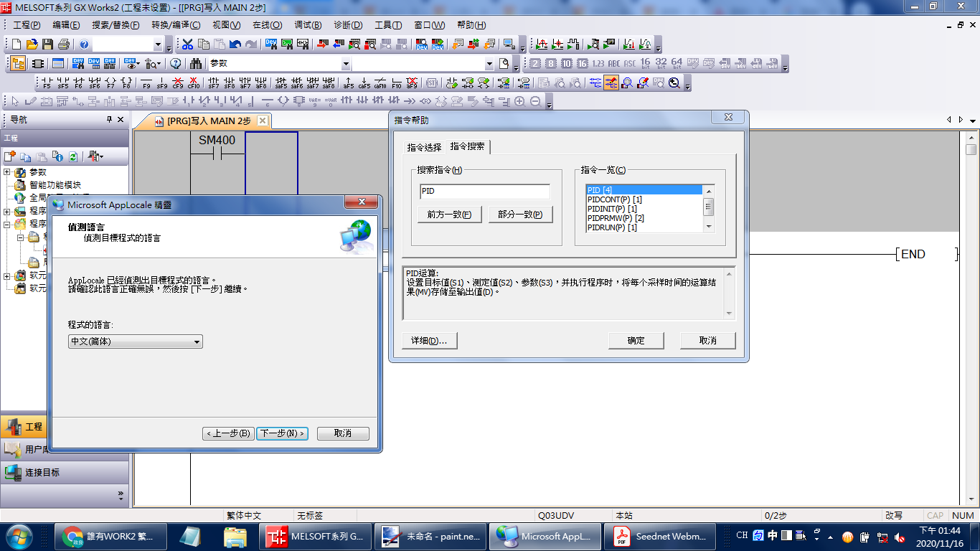The width and height of the screenshot is (980, 551).
Task: Click the Cut scissors toolbar icon
Action: coord(187,44)
